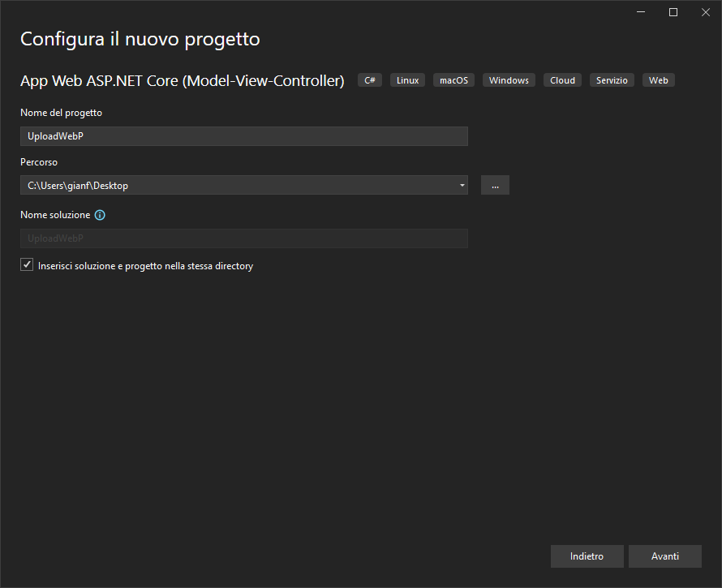Viewport: 722px width, 588px height.
Task: Click the Avanti button
Action: pos(665,556)
